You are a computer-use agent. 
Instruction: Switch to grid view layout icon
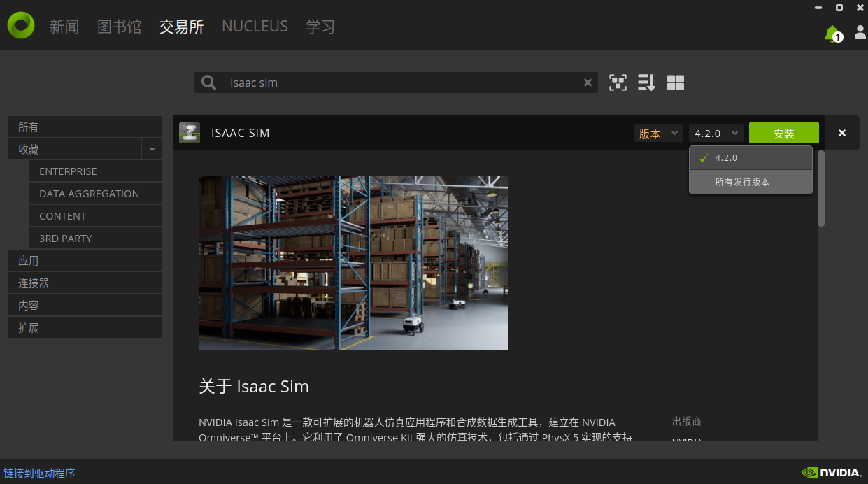point(676,83)
